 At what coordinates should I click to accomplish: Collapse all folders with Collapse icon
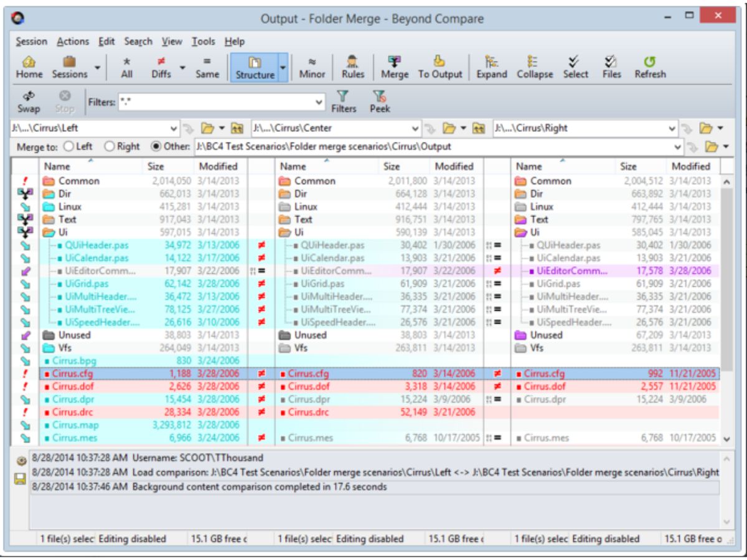(535, 67)
